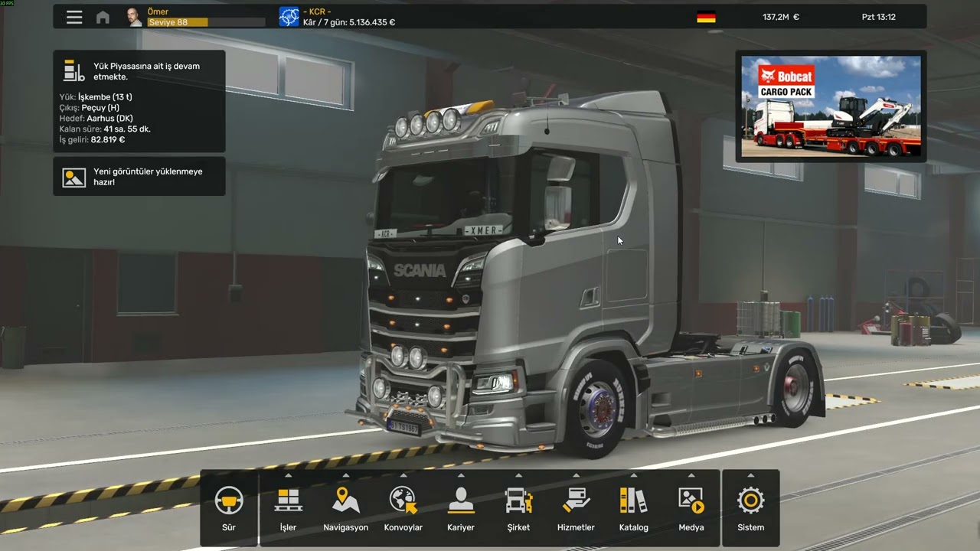Open the new images notification icon
The width and height of the screenshot is (980, 551).
(74, 178)
